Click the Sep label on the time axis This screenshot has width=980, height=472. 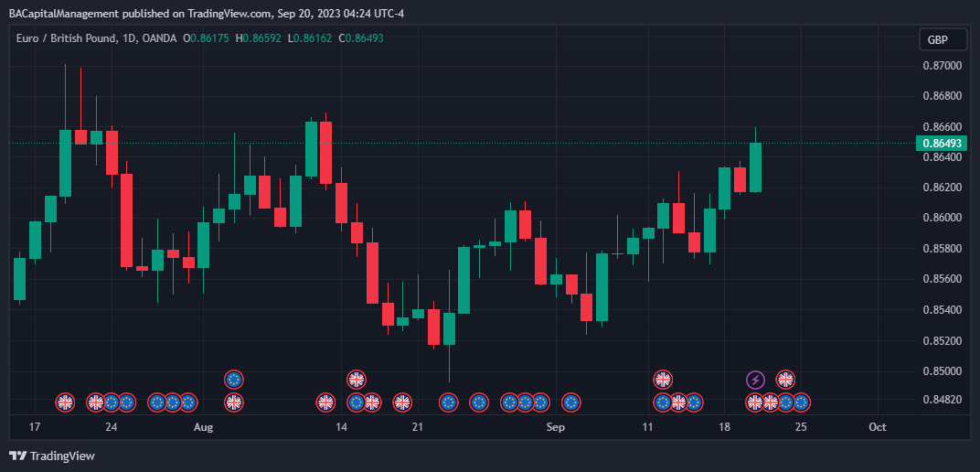click(555, 427)
